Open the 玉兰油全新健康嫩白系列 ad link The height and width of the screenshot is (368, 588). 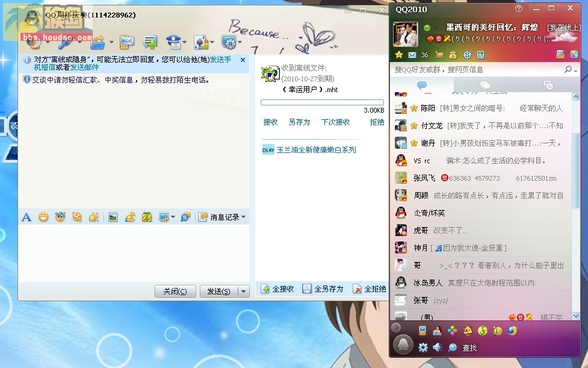point(316,150)
